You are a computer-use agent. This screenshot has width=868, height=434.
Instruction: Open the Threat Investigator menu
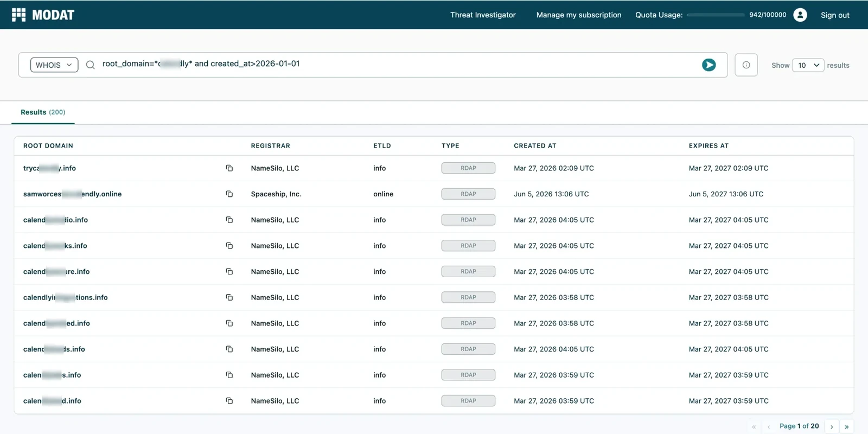pyautogui.click(x=483, y=15)
